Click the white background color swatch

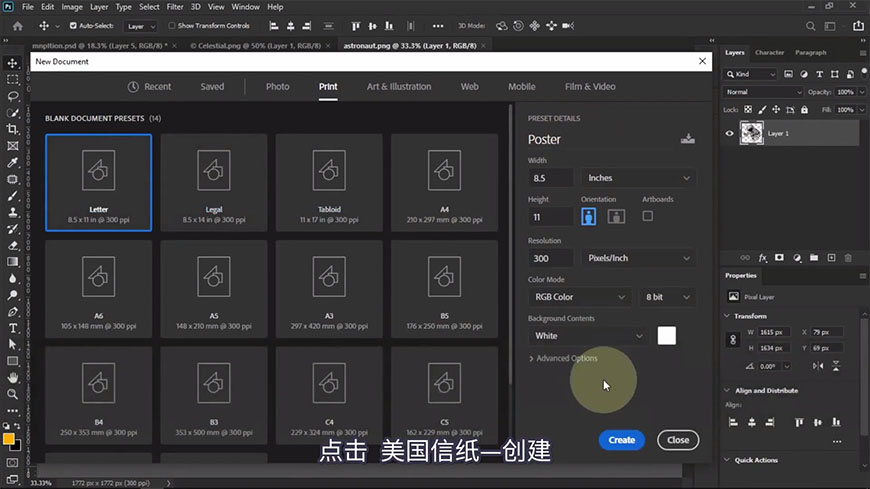(666, 336)
